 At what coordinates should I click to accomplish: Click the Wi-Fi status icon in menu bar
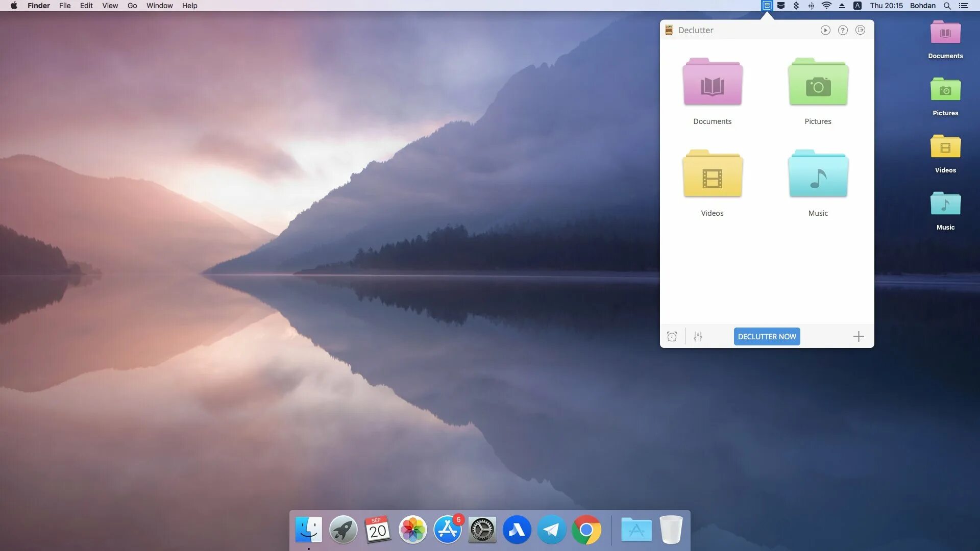(x=826, y=6)
